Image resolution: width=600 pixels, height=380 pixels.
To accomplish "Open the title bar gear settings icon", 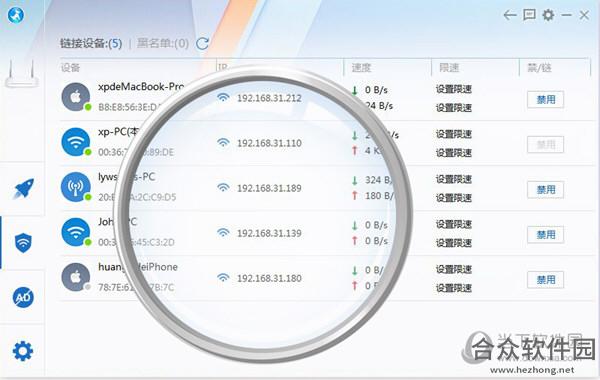I will coord(548,15).
